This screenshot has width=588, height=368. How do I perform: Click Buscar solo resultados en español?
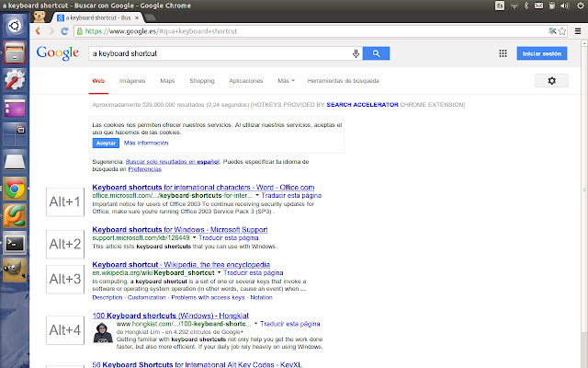[x=173, y=162]
